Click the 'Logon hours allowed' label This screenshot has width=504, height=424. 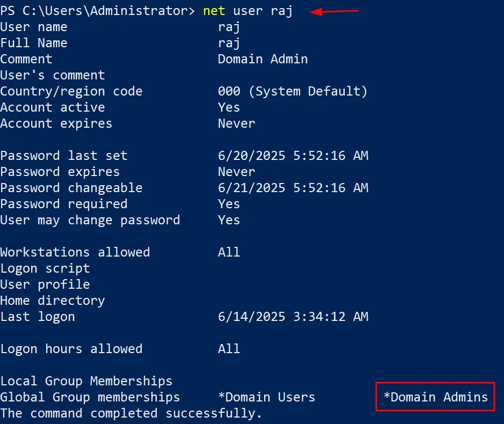71,349
